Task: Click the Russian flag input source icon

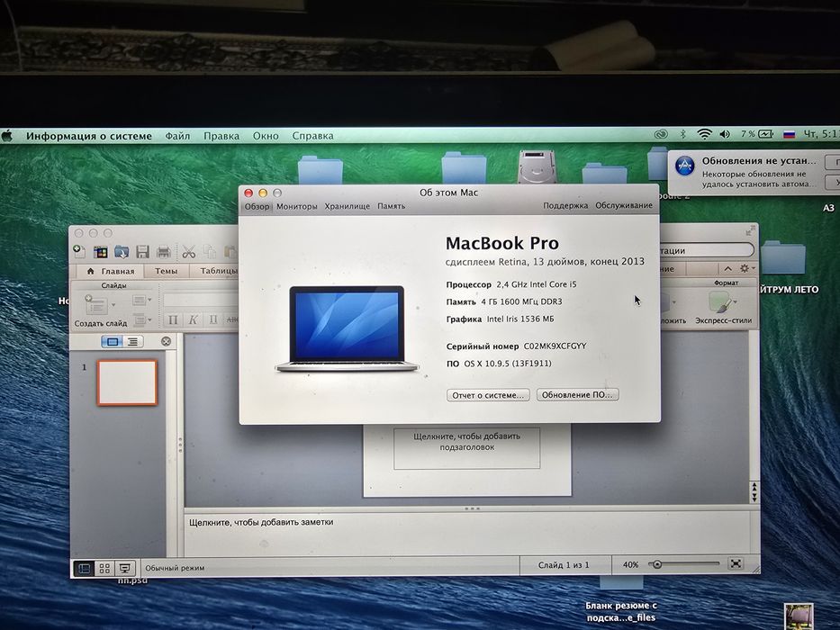Action: [789, 135]
